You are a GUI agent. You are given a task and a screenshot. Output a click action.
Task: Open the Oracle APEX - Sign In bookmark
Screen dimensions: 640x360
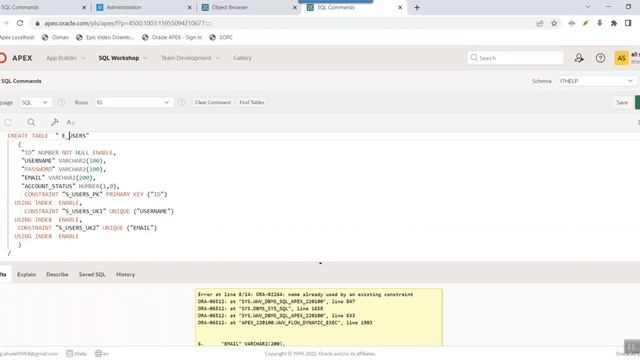click(172, 37)
